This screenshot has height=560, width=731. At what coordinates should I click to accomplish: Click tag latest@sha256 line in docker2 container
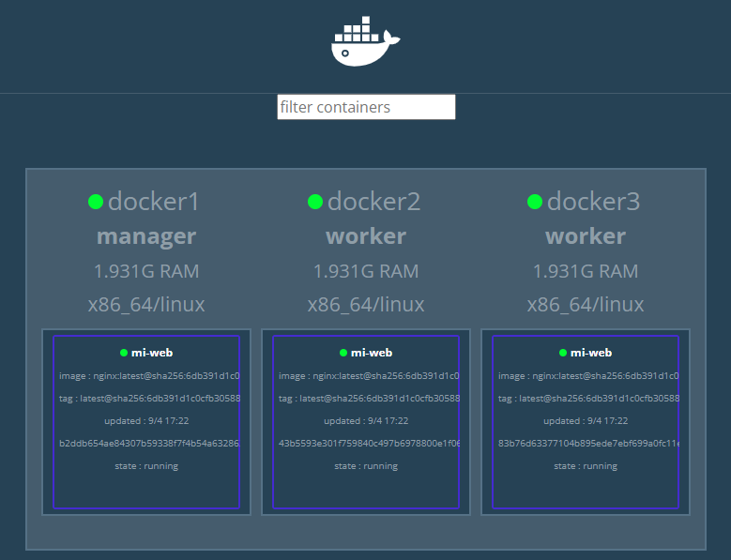(369, 399)
